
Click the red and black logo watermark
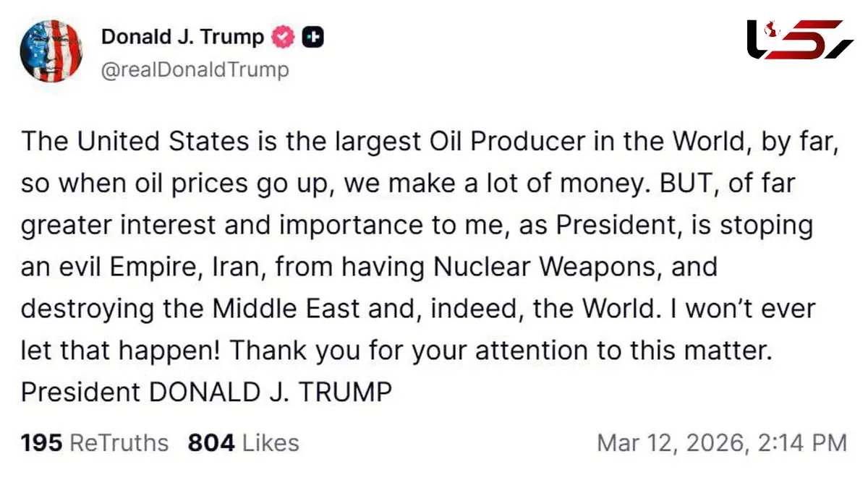click(x=800, y=40)
